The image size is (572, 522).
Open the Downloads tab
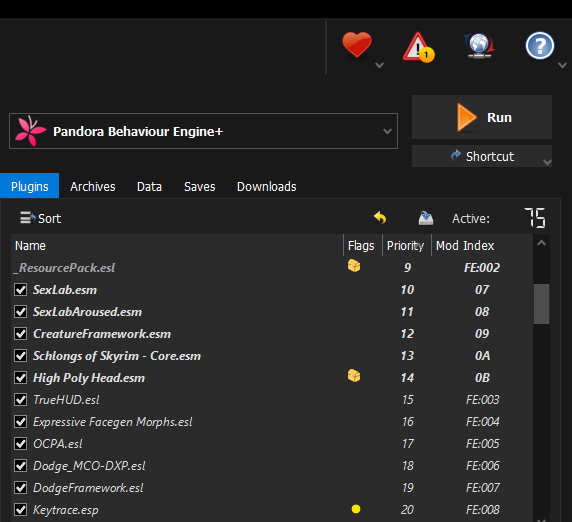[267, 186]
